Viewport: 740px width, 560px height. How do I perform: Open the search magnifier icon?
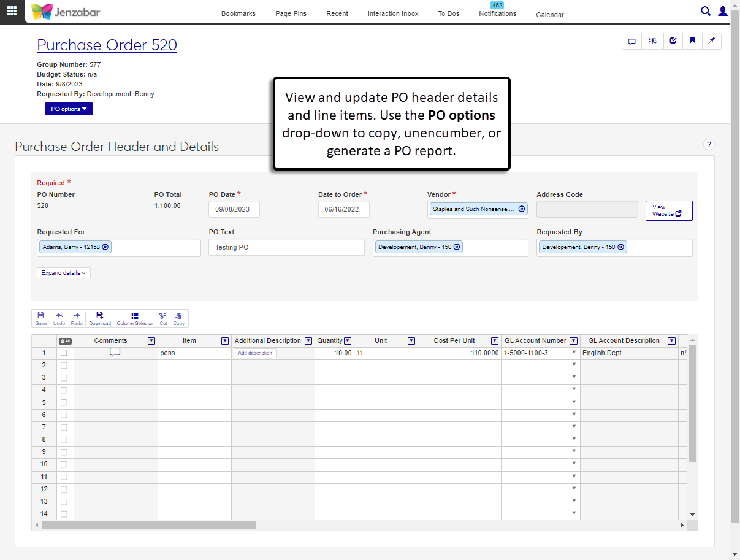706,11
